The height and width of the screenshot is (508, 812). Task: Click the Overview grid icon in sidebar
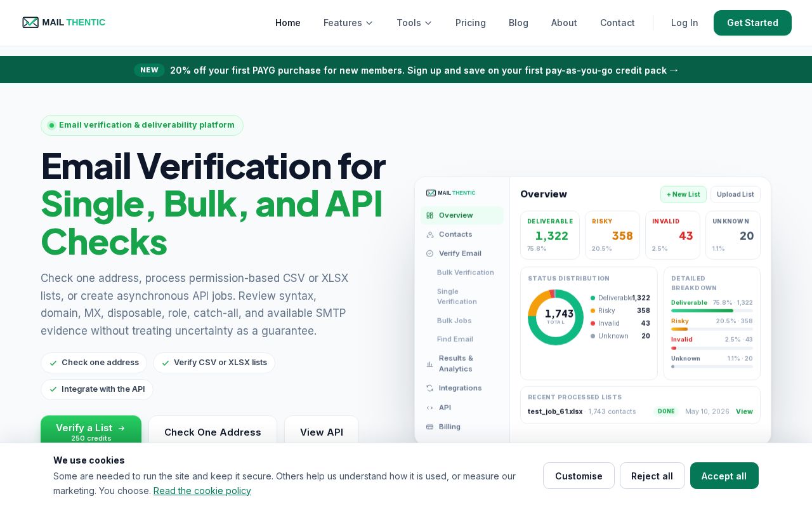click(429, 215)
